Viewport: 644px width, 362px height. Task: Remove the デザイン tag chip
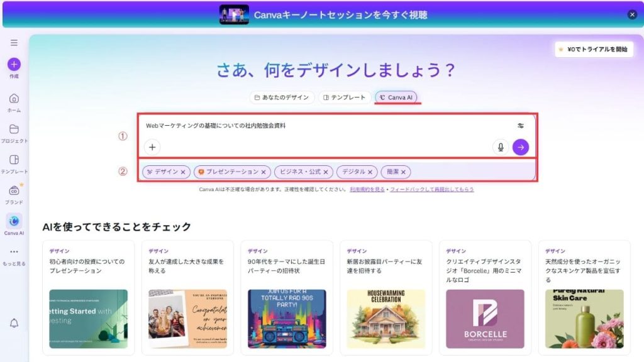point(183,172)
